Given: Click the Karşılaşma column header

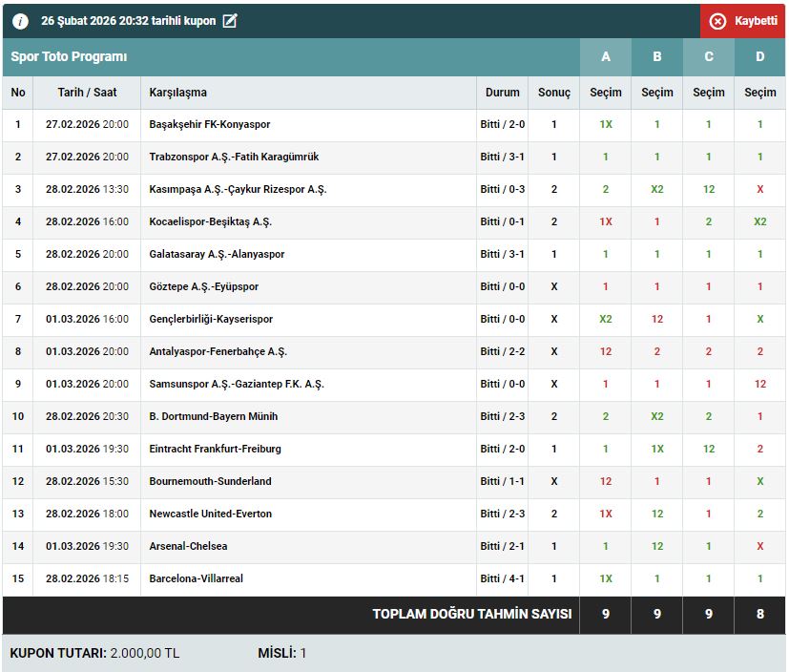Looking at the screenshot, I should tap(178, 93).
